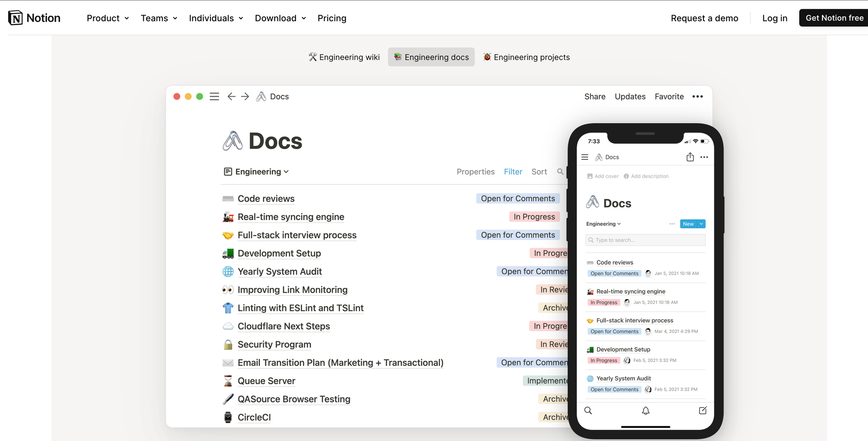Expand the Product dropdown menu

click(x=108, y=18)
